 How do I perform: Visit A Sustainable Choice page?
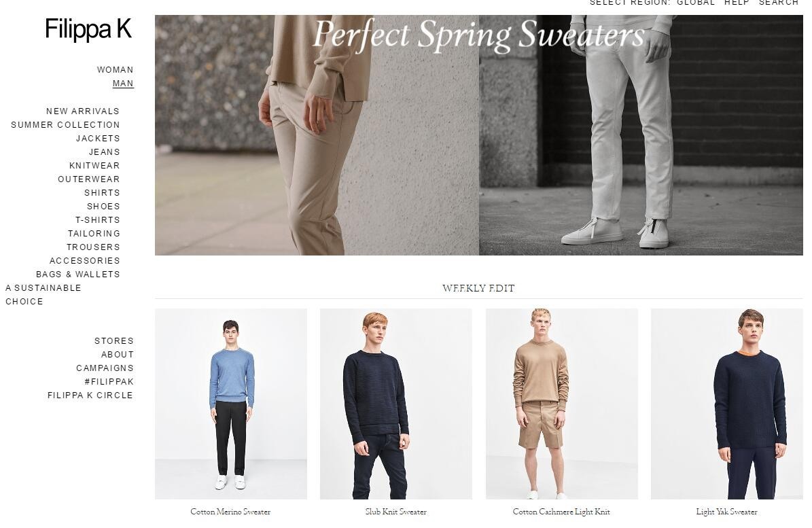tap(43, 294)
